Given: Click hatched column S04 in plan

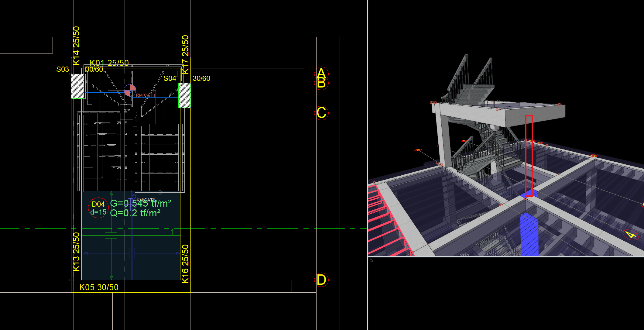Looking at the screenshot, I should [184, 95].
